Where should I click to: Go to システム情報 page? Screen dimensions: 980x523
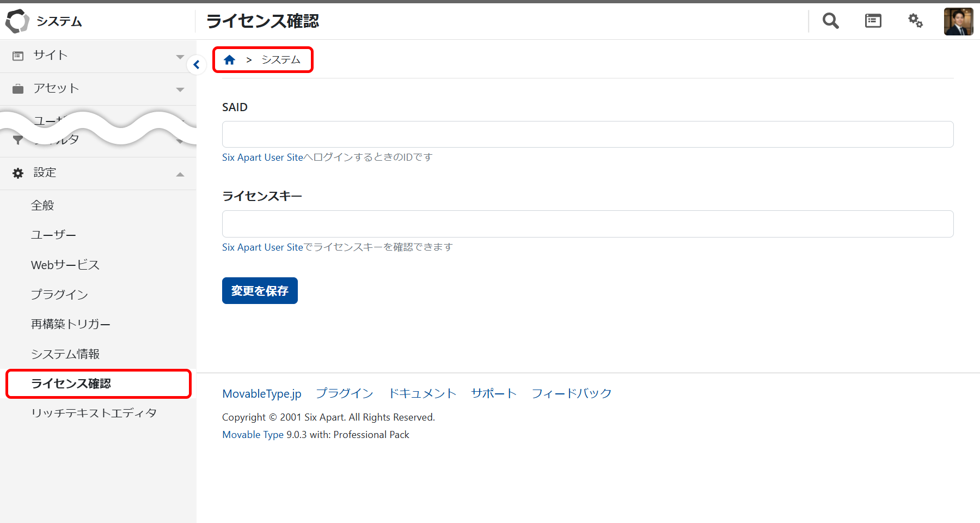65,354
